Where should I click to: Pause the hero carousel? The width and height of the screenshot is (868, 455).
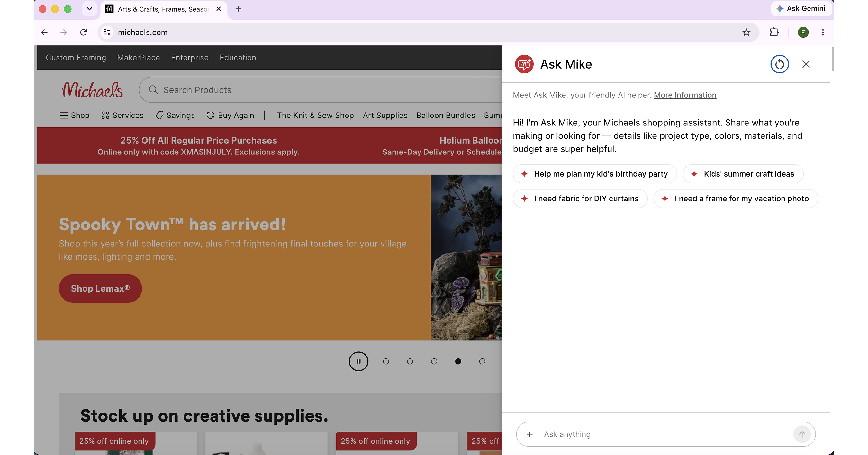coord(358,361)
